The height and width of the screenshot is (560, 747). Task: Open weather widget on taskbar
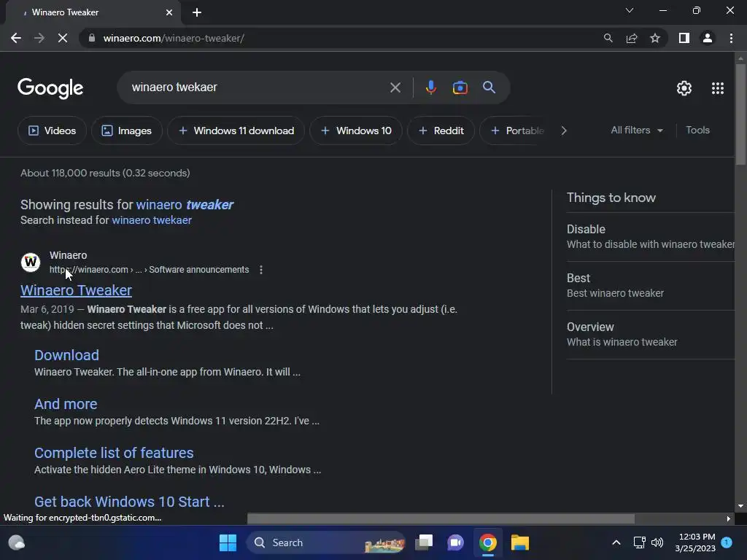[x=17, y=542]
